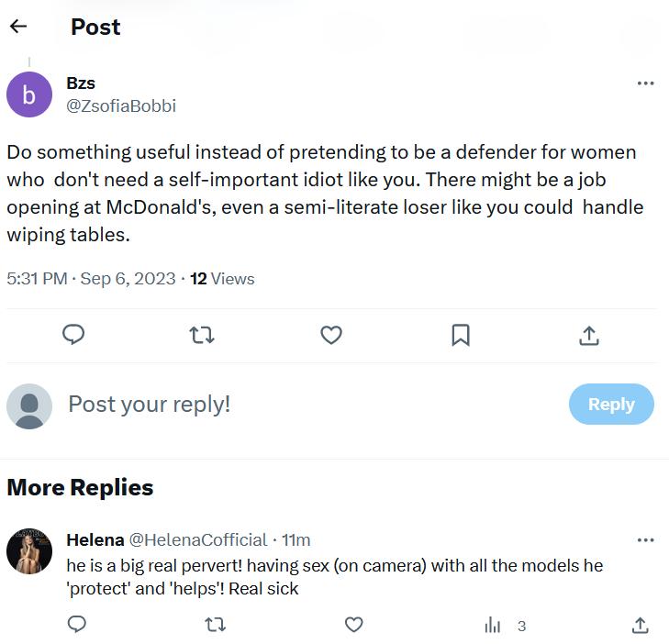
Task: Go back using the left arrow
Action: pyautogui.click(x=18, y=27)
